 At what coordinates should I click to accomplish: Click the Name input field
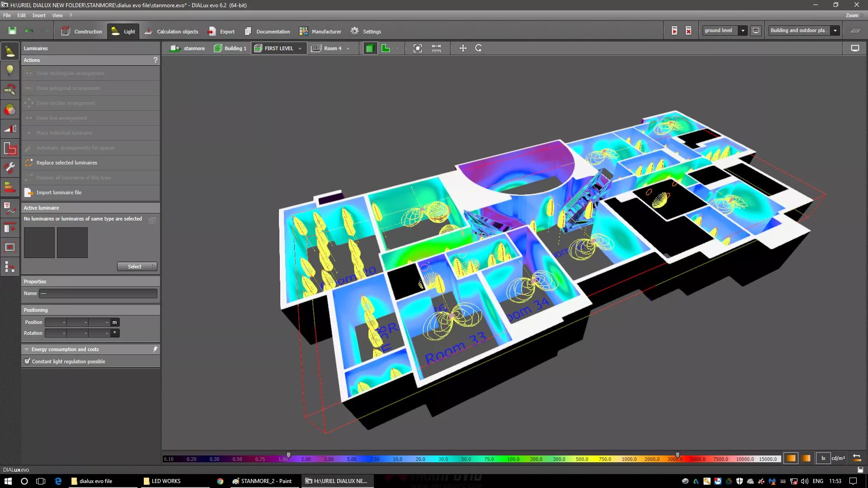(x=98, y=294)
